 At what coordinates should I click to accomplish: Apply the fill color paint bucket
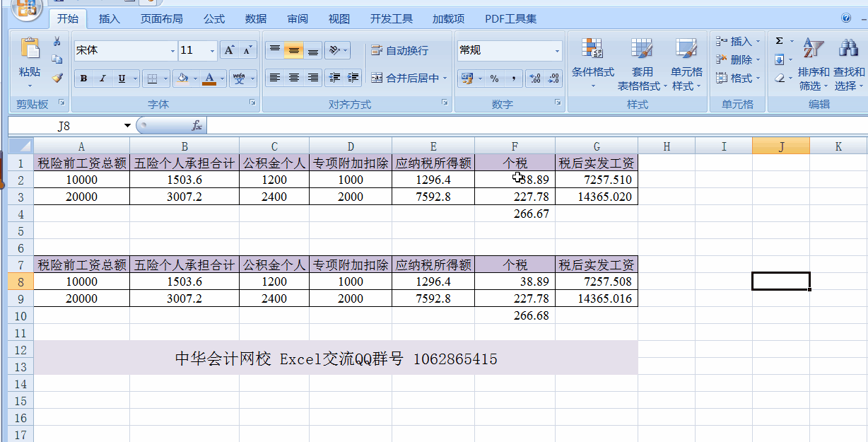click(182, 78)
